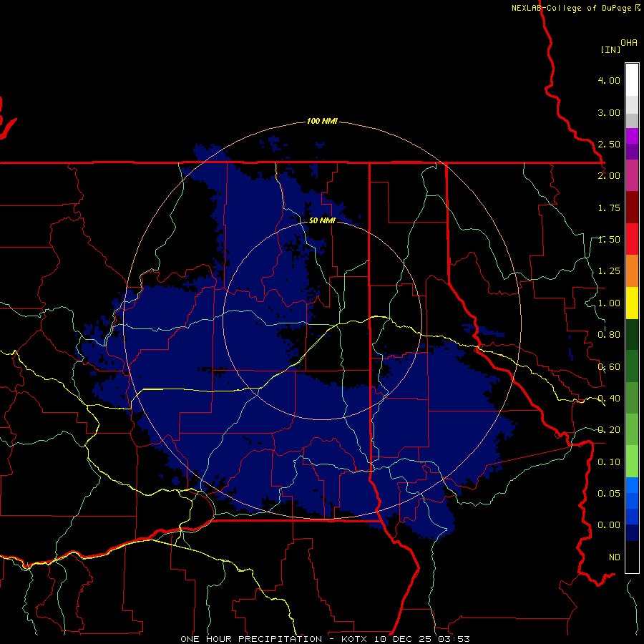
Task: Select the yellow swatch beside 1.00
Action: pyautogui.click(x=632, y=303)
